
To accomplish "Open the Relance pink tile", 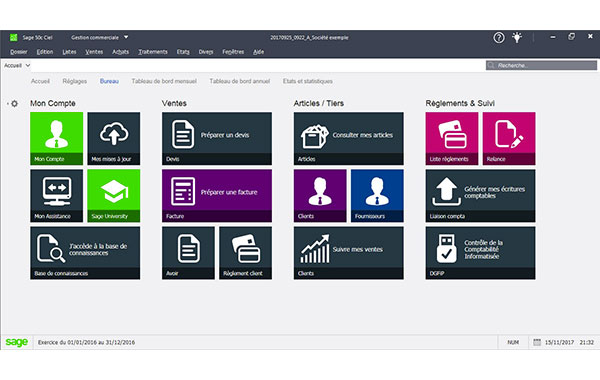I will (x=509, y=139).
